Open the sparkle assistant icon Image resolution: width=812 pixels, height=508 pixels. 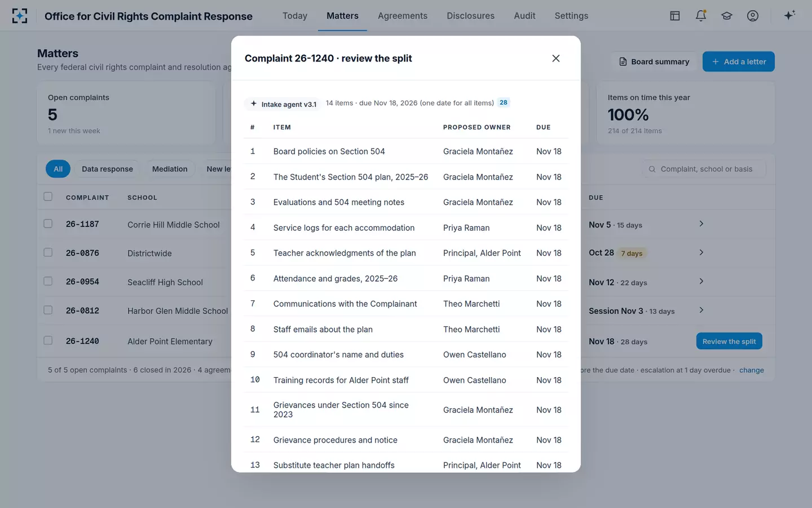pyautogui.click(x=789, y=15)
